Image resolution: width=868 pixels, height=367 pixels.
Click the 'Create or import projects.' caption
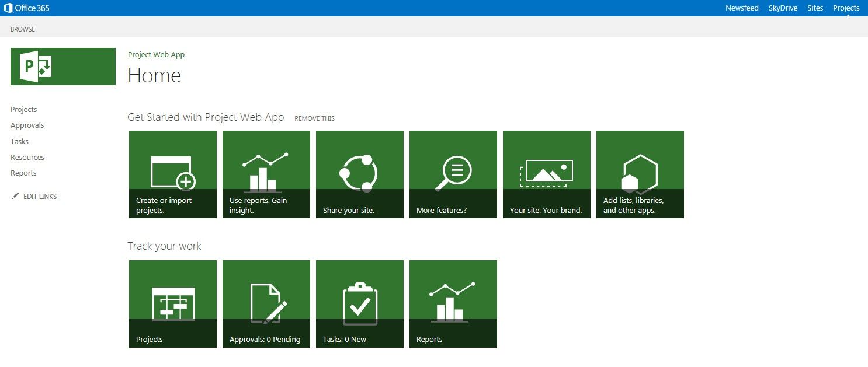pos(164,205)
